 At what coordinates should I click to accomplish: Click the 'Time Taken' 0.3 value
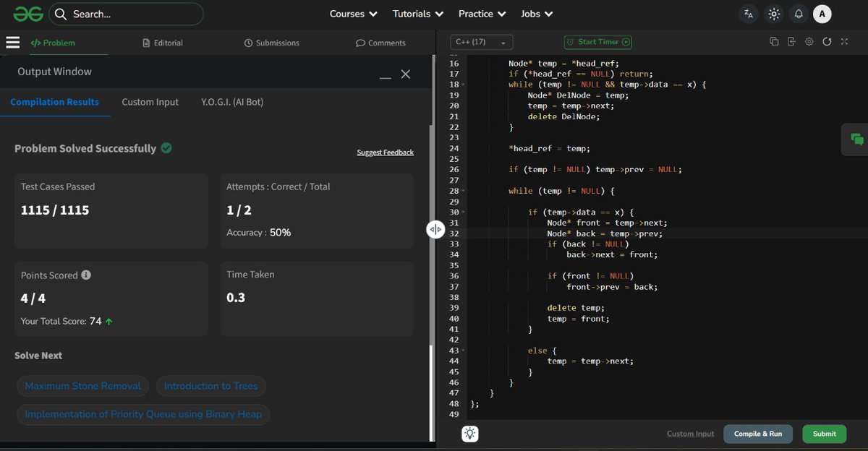(236, 298)
